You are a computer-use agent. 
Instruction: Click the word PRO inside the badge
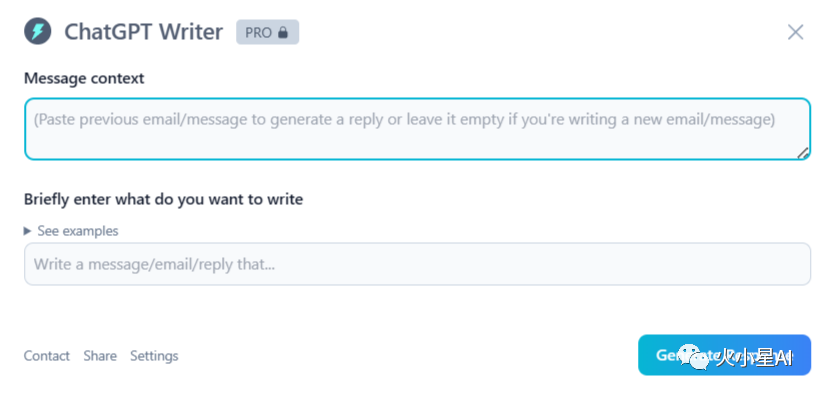259,33
